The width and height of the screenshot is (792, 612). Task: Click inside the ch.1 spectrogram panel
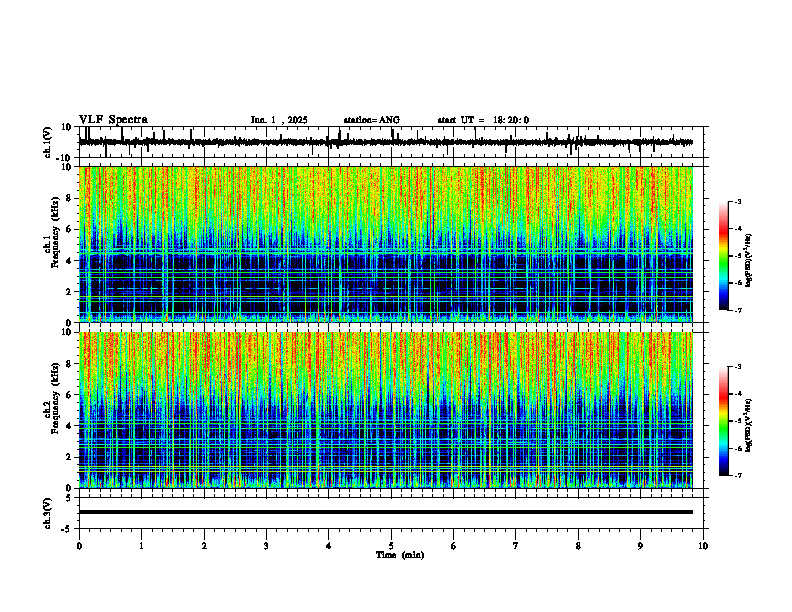[x=385, y=244]
